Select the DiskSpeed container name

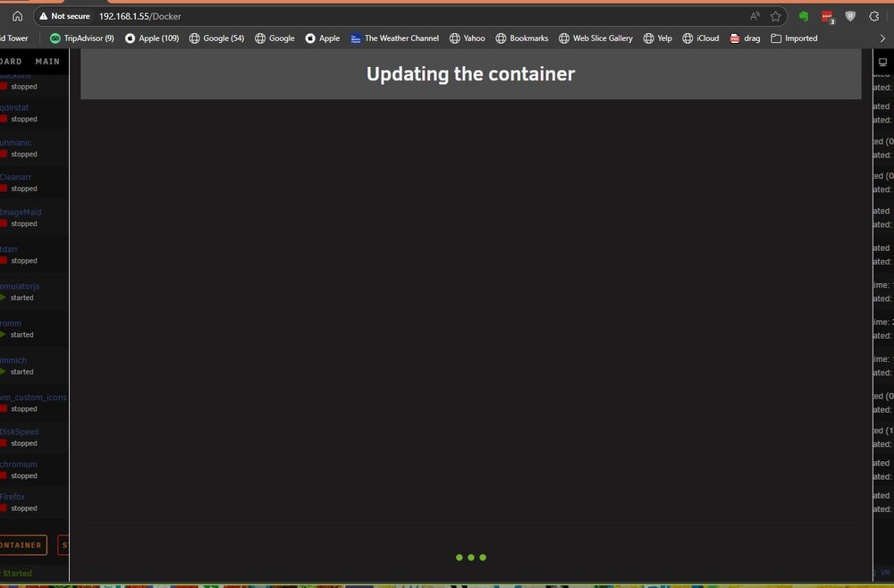point(19,432)
